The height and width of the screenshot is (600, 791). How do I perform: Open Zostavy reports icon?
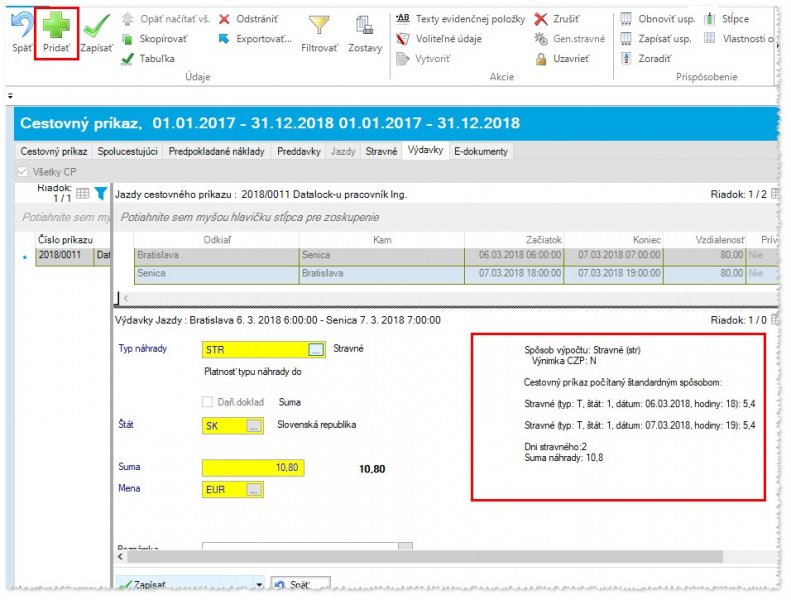pyautogui.click(x=365, y=26)
